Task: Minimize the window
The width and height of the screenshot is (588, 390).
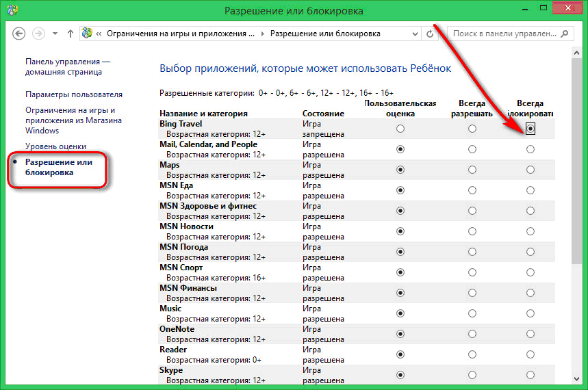Action: pos(525,9)
